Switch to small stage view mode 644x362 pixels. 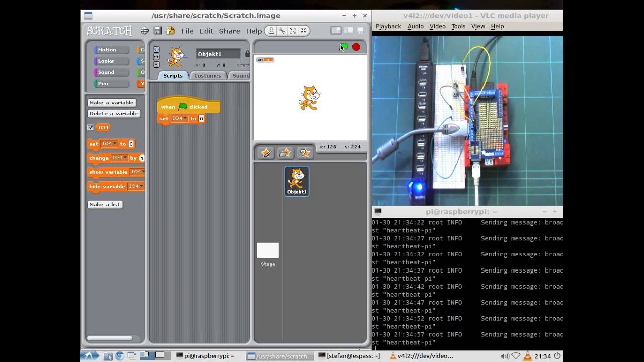(336, 31)
